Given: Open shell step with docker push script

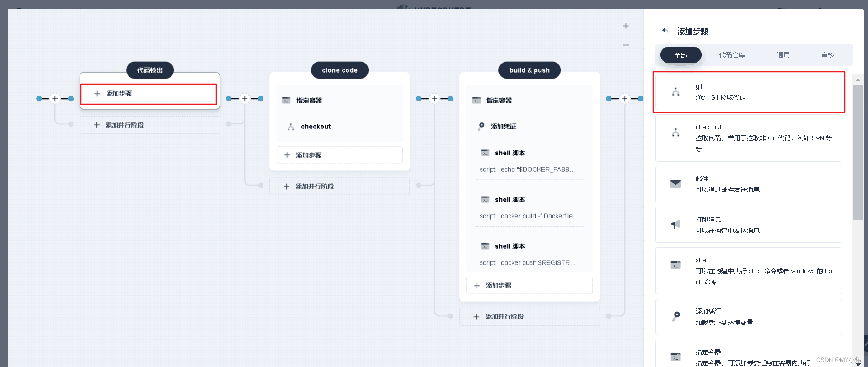Looking at the screenshot, I should (x=530, y=254).
